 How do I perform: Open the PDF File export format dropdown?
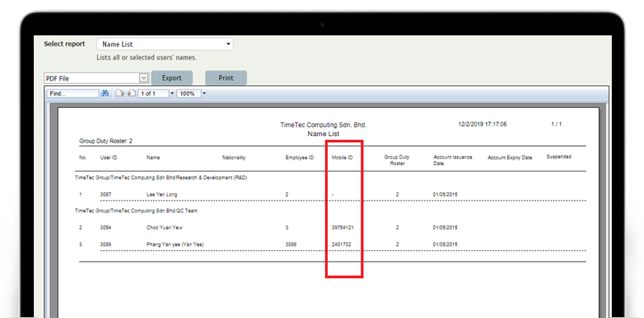96,78
